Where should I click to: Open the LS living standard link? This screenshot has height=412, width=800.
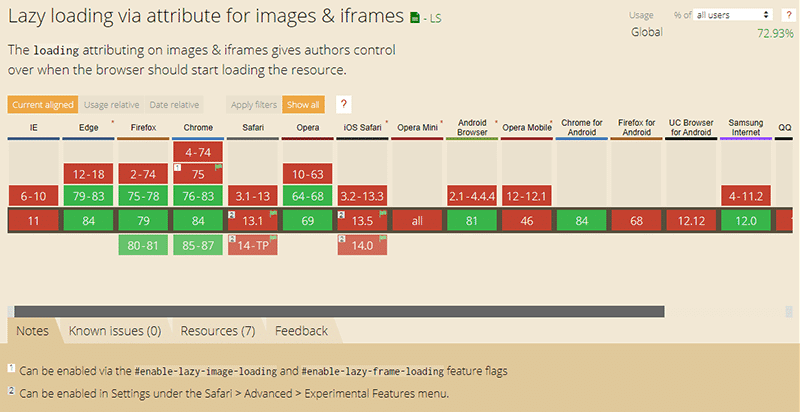tap(435, 19)
